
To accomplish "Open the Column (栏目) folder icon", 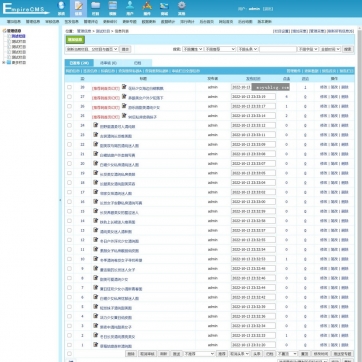I will 96,8.
